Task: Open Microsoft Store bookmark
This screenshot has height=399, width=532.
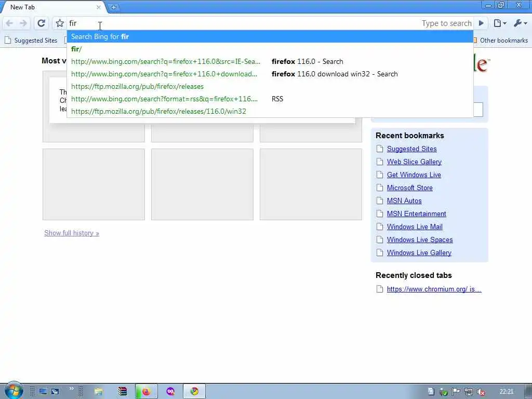Action: pos(409,188)
